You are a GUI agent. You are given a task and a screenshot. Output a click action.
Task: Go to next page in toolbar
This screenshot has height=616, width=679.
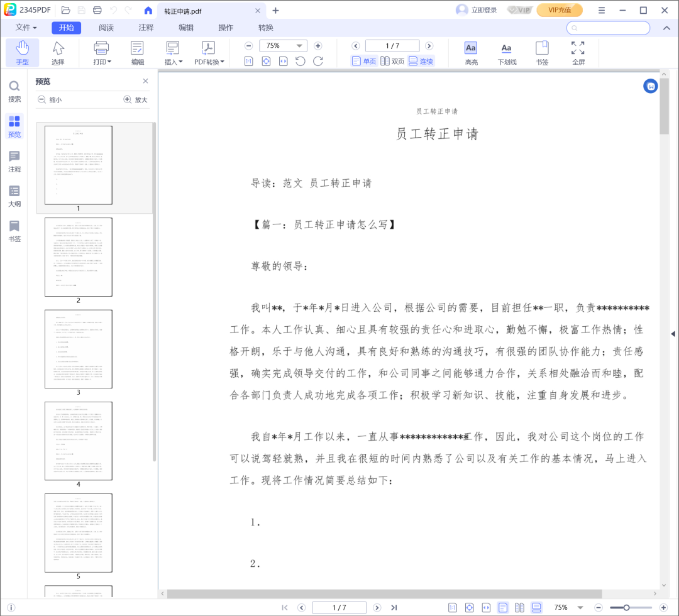429,46
